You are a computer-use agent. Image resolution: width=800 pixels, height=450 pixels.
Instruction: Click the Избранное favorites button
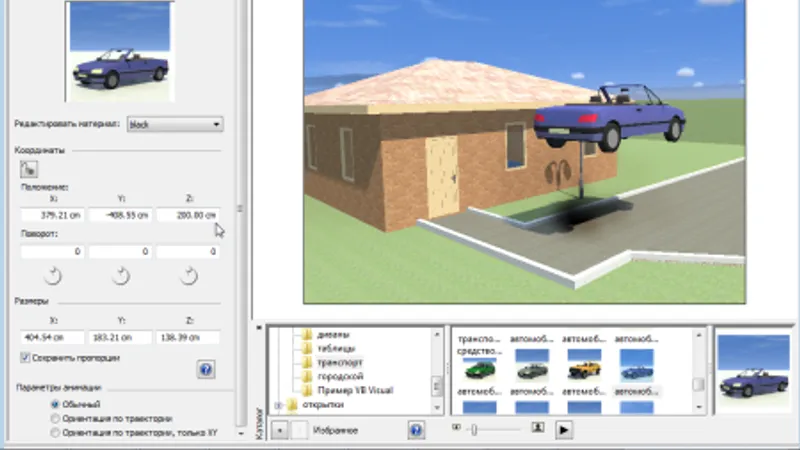point(335,431)
